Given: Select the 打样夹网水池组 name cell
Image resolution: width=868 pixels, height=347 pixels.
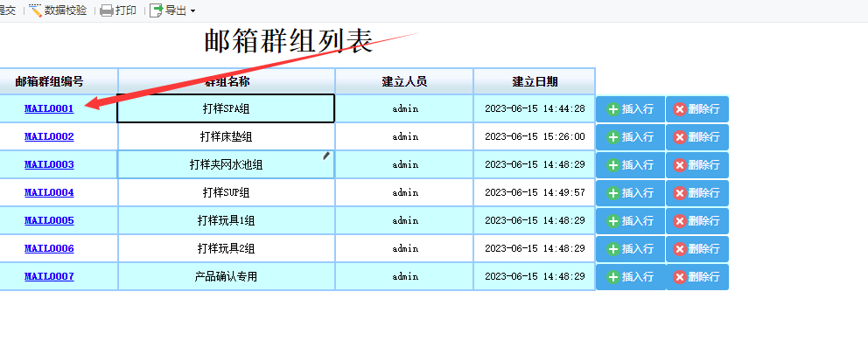Looking at the screenshot, I should pyautogui.click(x=226, y=164).
